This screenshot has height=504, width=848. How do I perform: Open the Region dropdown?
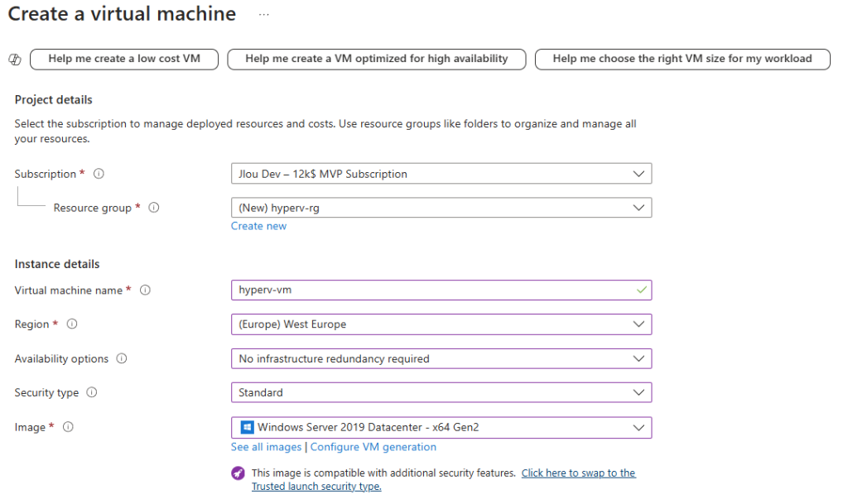(441, 324)
